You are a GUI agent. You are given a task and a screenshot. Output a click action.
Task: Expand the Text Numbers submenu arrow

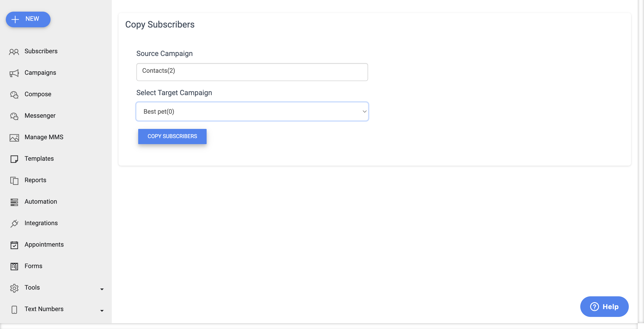[102, 311]
